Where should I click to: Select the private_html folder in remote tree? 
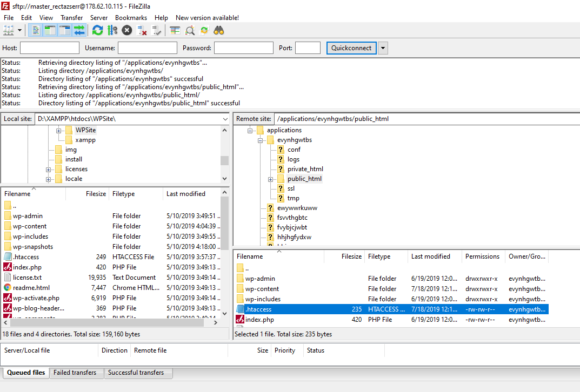tap(305, 169)
